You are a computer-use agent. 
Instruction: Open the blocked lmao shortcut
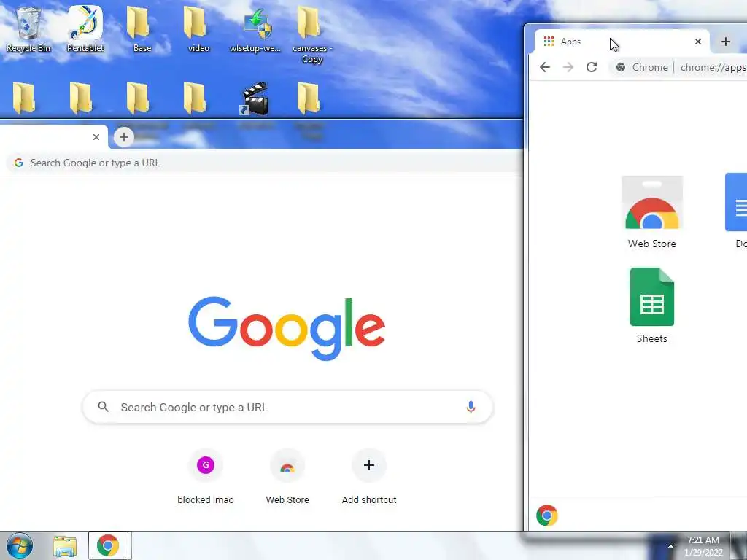pos(205,476)
